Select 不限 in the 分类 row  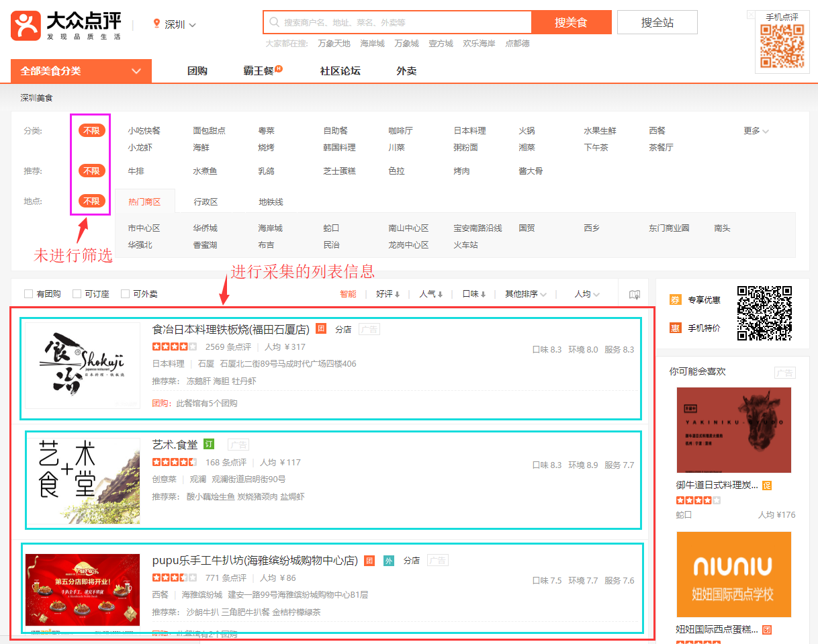tap(91, 130)
